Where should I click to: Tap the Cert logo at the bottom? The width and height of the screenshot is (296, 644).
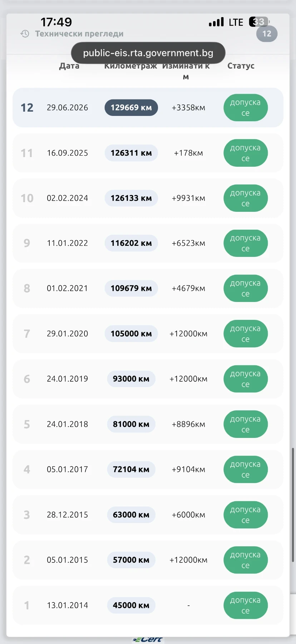148,639
